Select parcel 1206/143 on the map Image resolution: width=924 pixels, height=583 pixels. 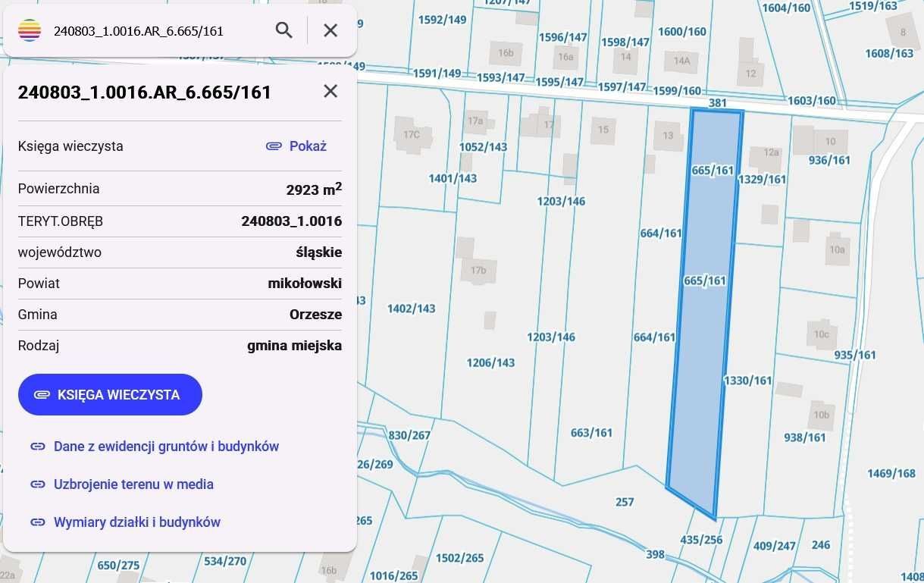point(490,362)
